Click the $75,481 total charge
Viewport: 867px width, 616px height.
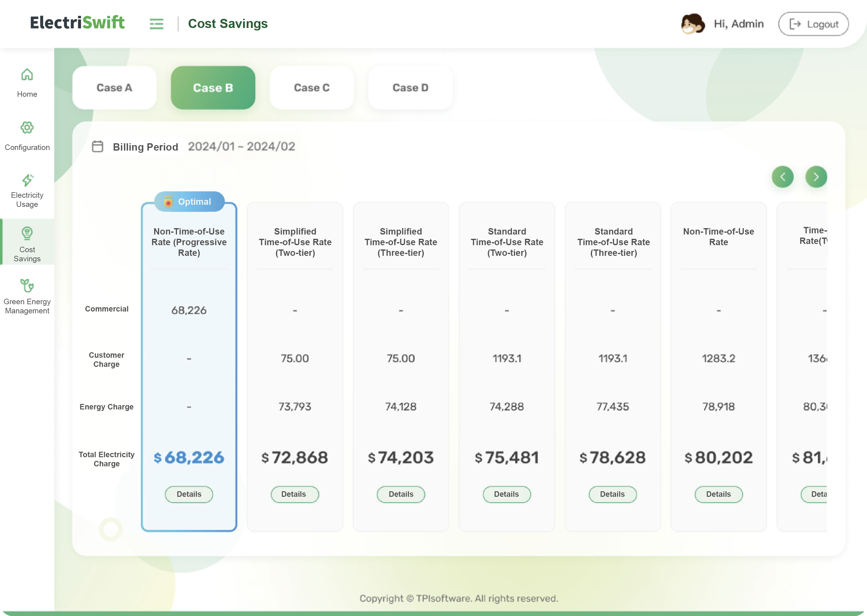[x=507, y=458]
